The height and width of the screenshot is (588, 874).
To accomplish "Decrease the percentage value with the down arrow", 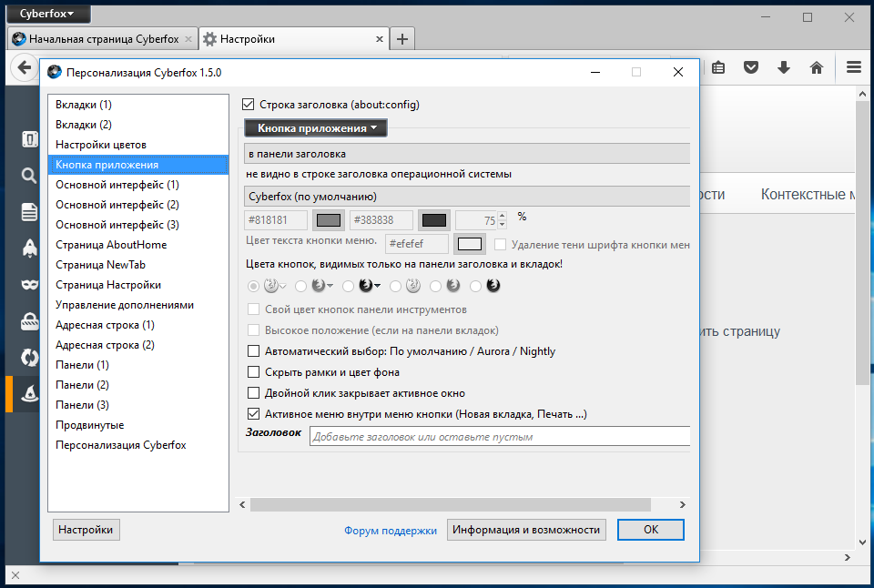I will 503,225.
